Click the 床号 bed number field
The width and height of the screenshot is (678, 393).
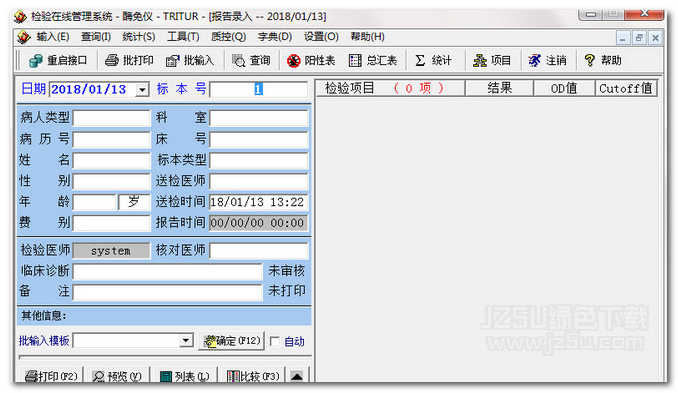pos(259,139)
